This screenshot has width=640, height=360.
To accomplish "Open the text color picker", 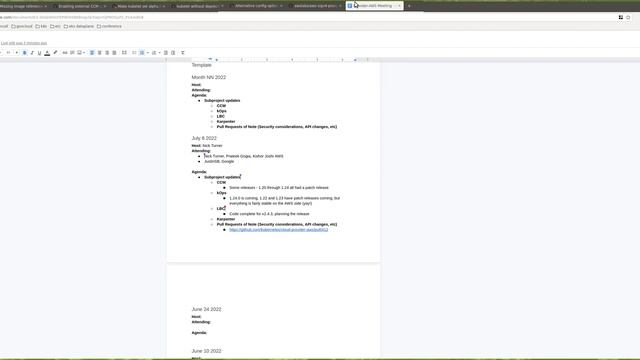I will (47, 53).
